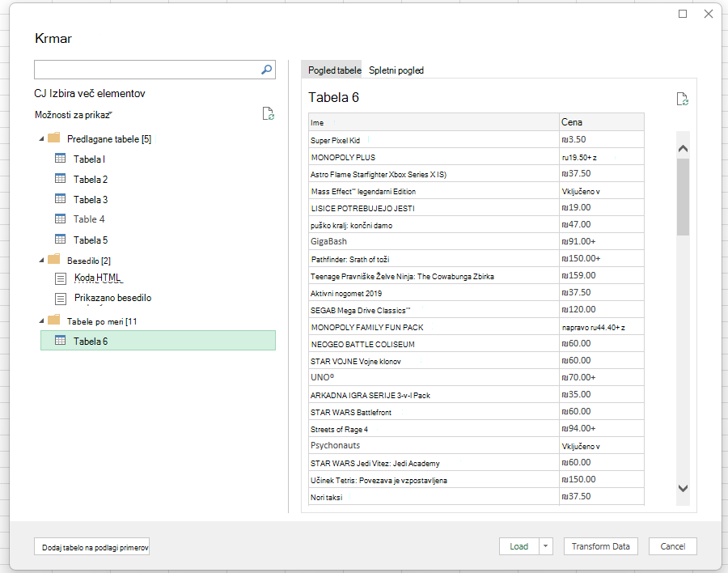This screenshot has height=573, width=728.
Task: Click the Besedilo folder icon
Action: click(54, 259)
